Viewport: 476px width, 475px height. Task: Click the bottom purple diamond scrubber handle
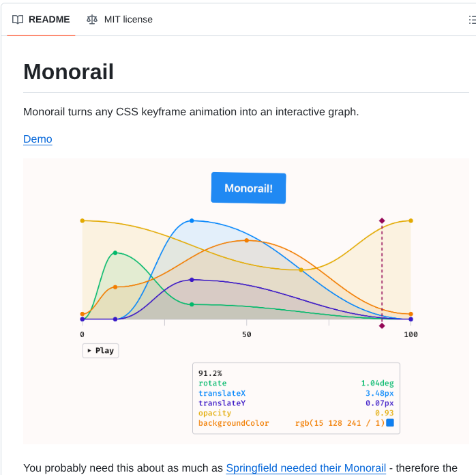tap(382, 326)
